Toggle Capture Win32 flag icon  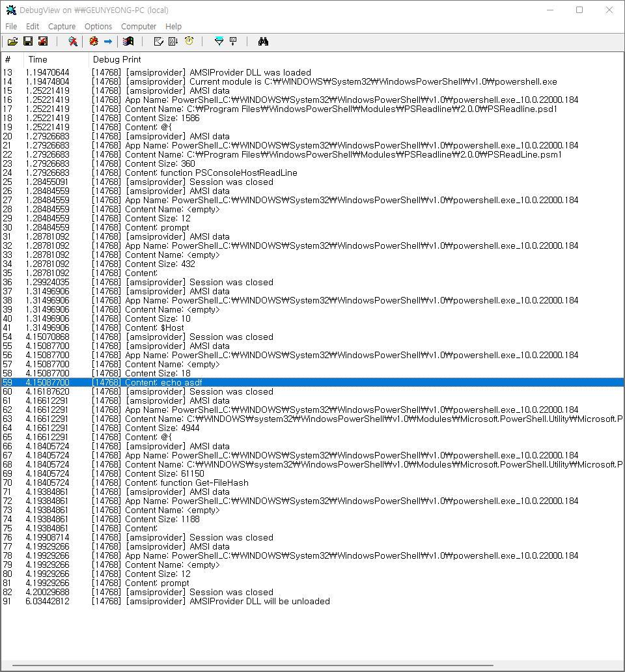[x=128, y=42]
